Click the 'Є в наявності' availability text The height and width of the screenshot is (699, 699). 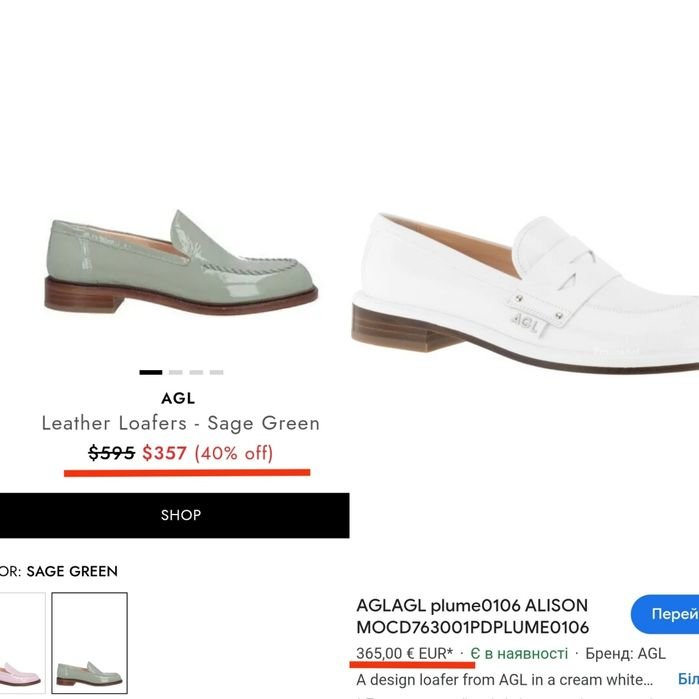coord(519,654)
